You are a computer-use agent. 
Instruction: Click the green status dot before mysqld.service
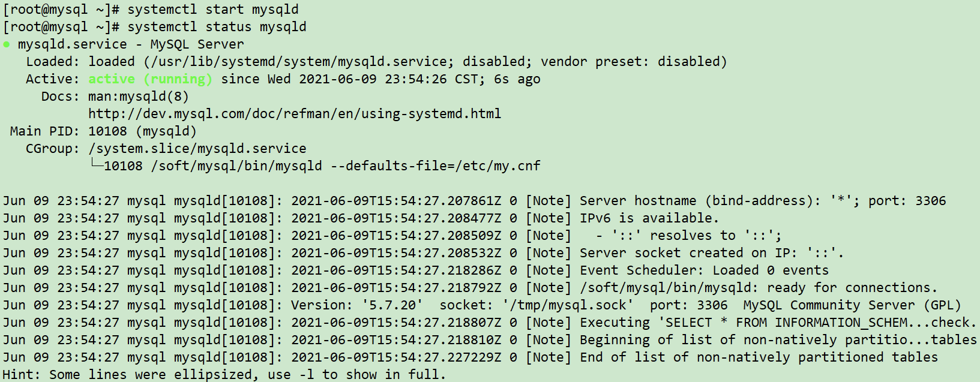6,44
